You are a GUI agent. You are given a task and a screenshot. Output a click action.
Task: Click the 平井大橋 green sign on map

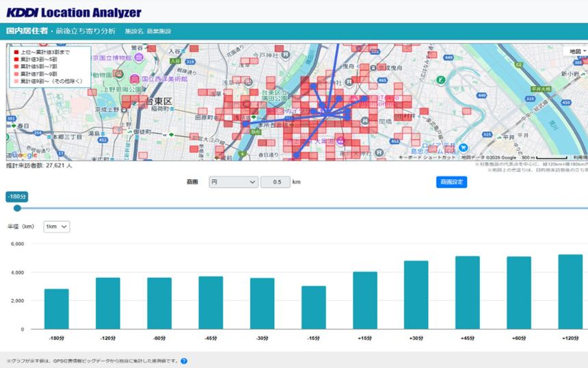click(x=541, y=89)
